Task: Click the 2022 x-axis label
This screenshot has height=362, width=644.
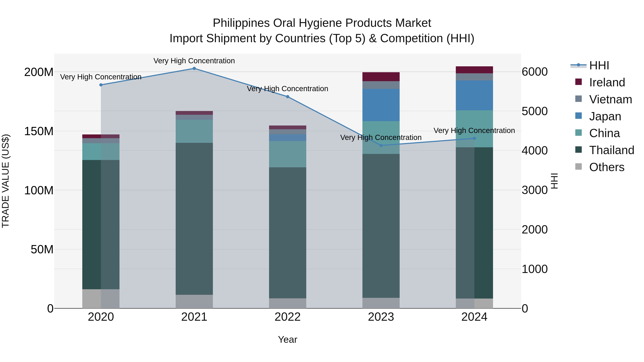Action: 287,317
